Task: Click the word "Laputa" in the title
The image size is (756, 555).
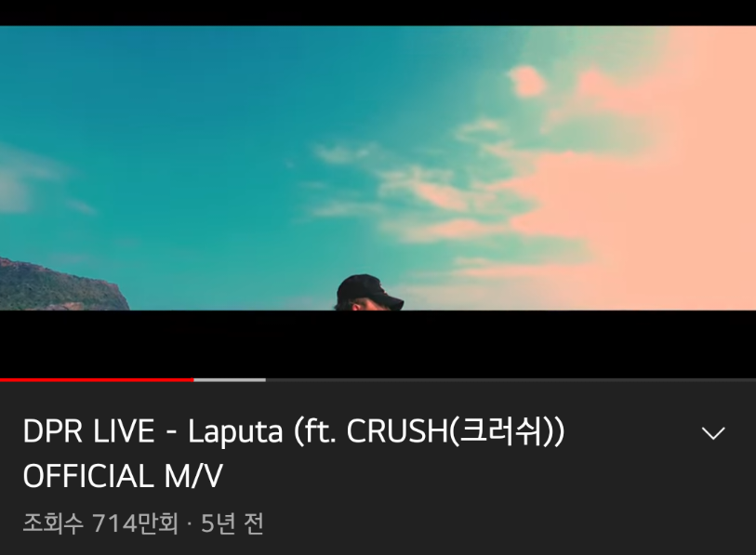Action: [235, 431]
